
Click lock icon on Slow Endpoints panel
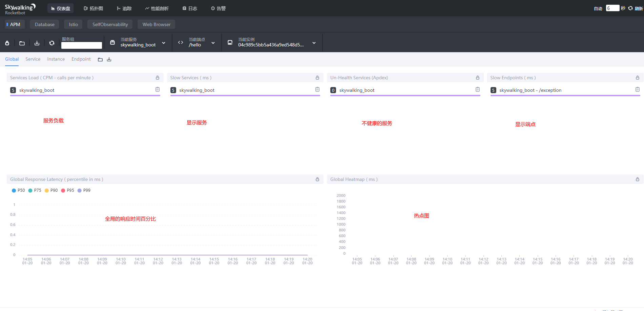click(638, 78)
